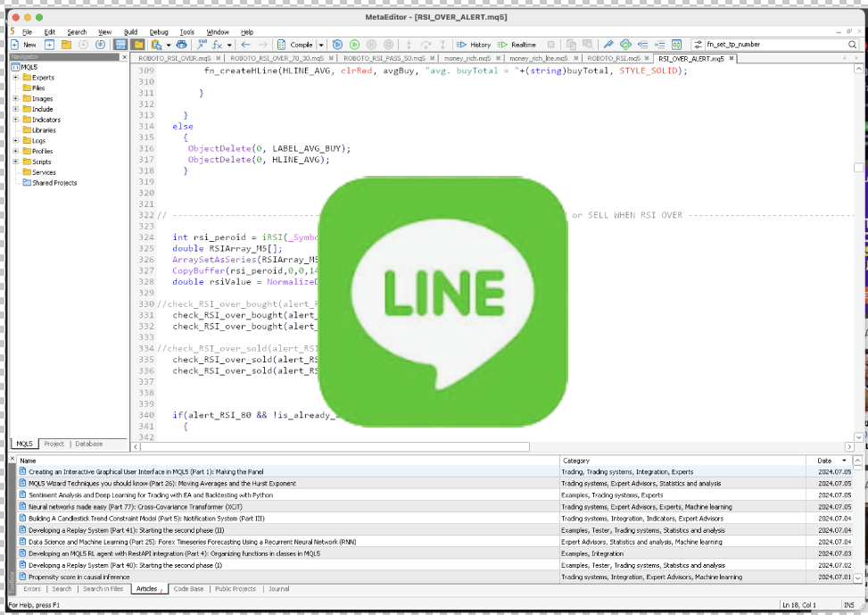Open article 'Propensity score in causal inference'
Image resolution: width=868 pixels, height=615 pixels.
[x=79, y=577]
